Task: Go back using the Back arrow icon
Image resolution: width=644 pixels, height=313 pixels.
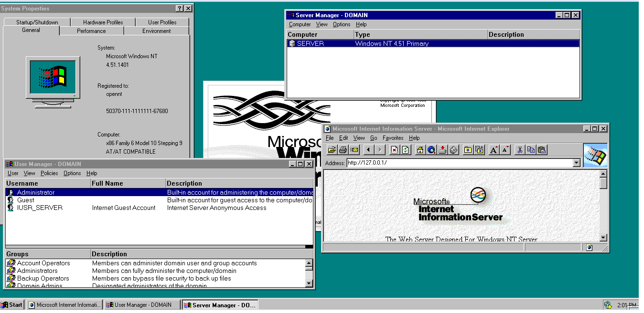Action: 368,150
